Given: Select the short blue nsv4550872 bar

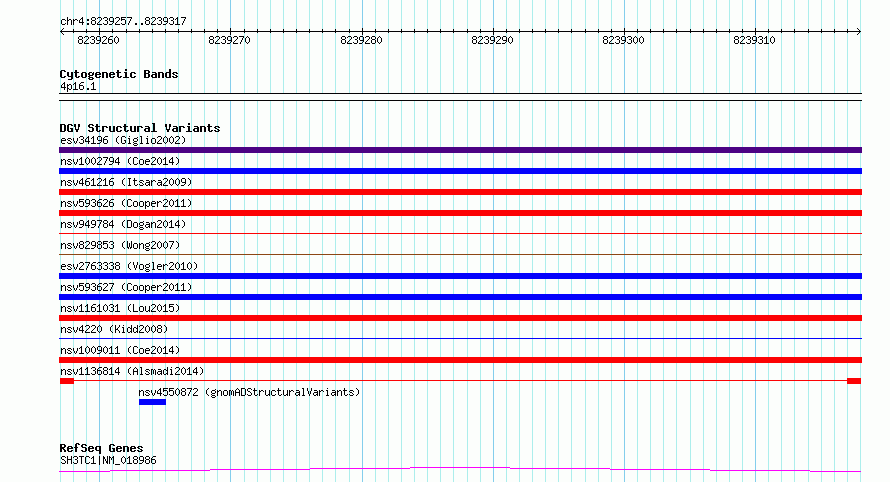Looking at the screenshot, I should [152, 402].
